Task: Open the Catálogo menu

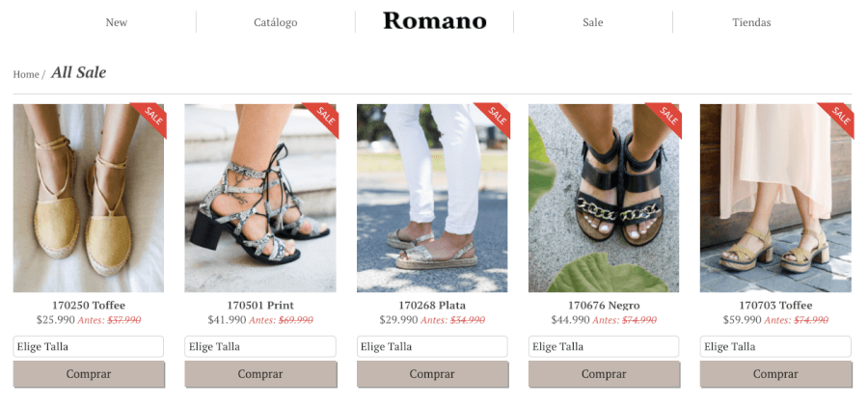Action: [276, 23]
